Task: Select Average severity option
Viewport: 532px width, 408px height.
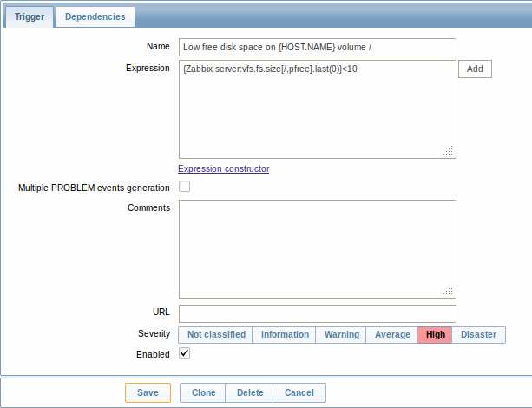Action: (x=391, y=335)
